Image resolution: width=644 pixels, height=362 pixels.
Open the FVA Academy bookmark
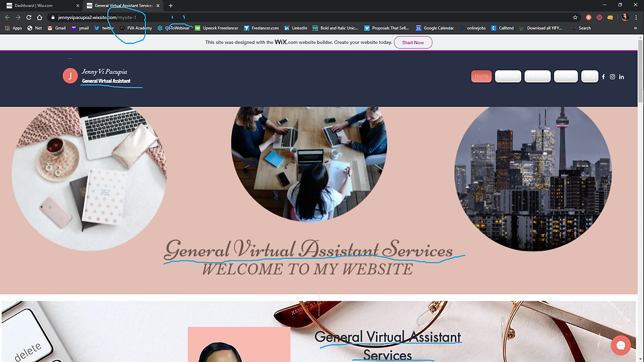click(x=135, y=28)
